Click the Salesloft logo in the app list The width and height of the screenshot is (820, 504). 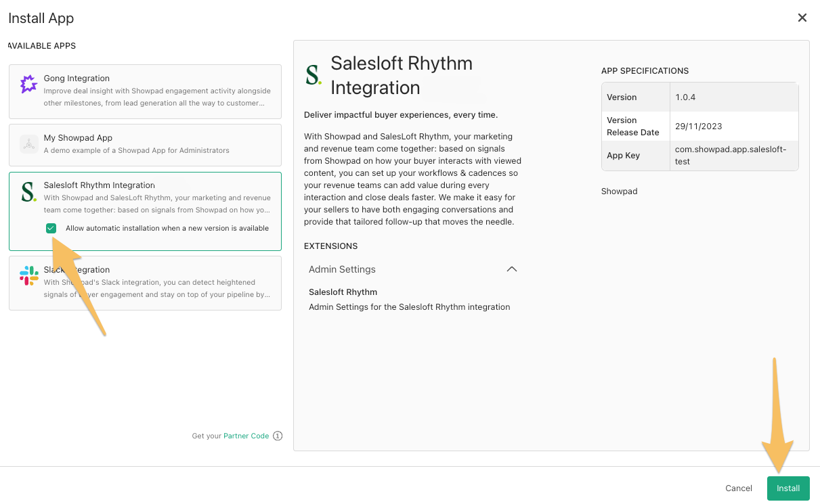tap(28, 191)
